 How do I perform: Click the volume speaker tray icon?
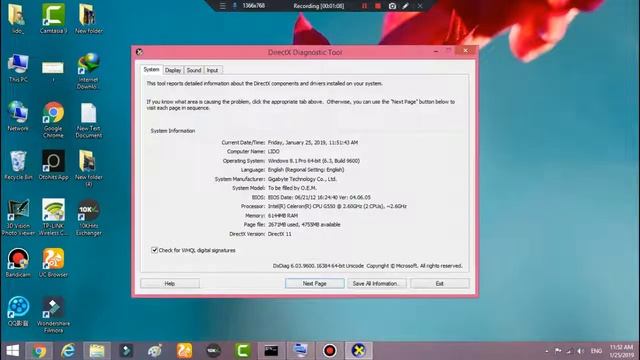point(581,351)
